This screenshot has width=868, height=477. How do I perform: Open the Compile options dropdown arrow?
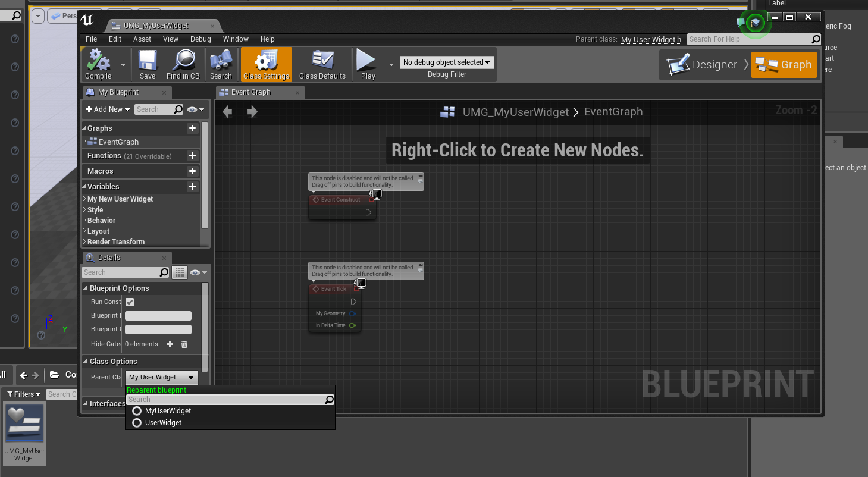click(123, 64)
